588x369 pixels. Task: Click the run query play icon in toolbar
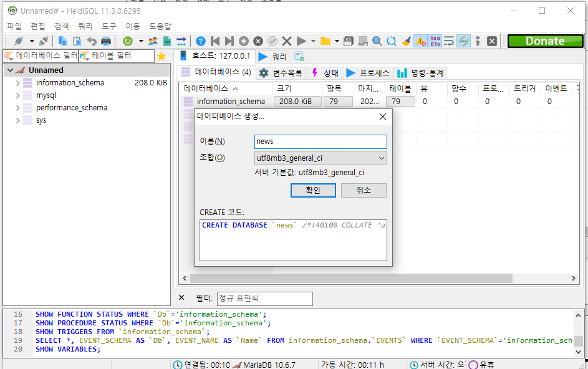301,41
